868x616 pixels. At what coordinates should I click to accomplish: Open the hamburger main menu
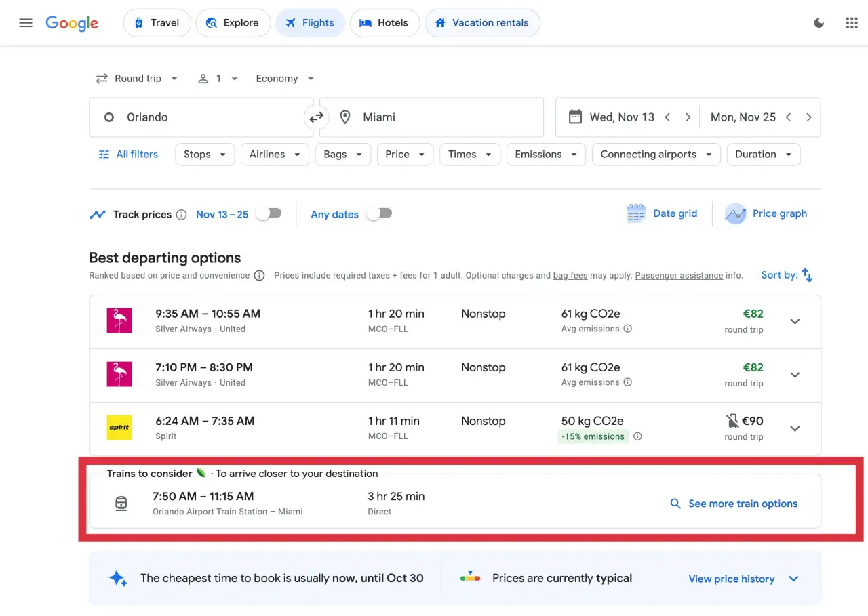click(26, 22)
